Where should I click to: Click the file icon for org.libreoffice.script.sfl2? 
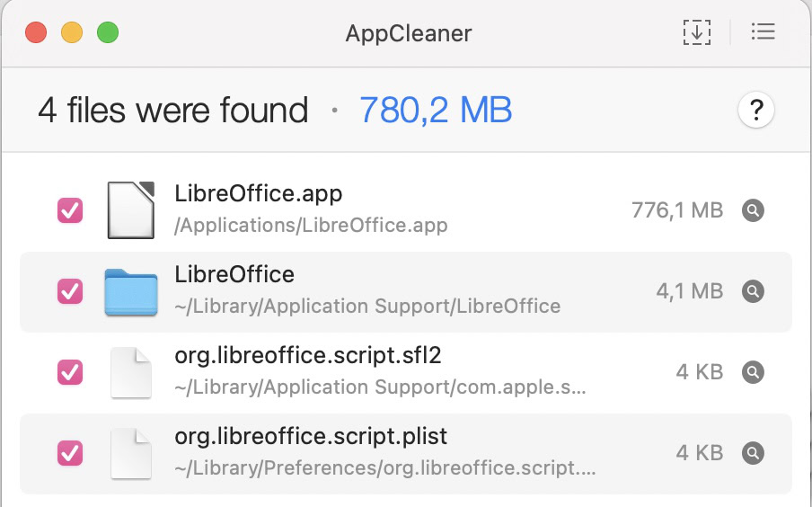click(131, 371)
